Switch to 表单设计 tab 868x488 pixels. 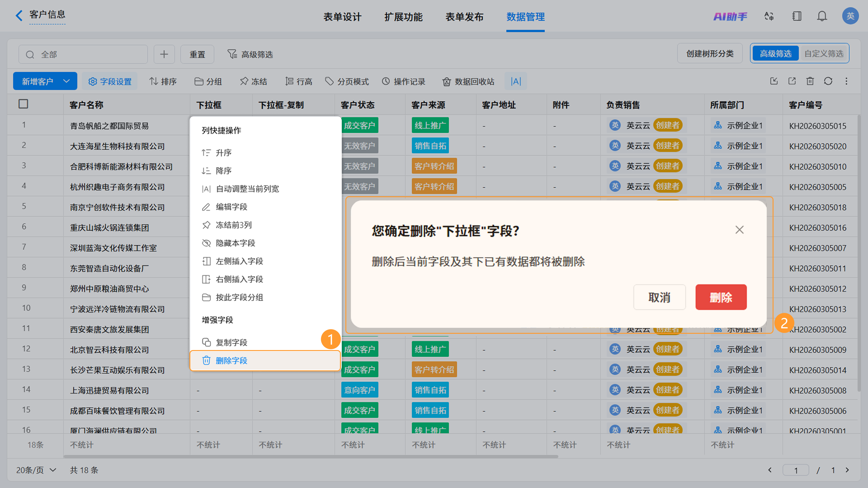tap(342, 17)
